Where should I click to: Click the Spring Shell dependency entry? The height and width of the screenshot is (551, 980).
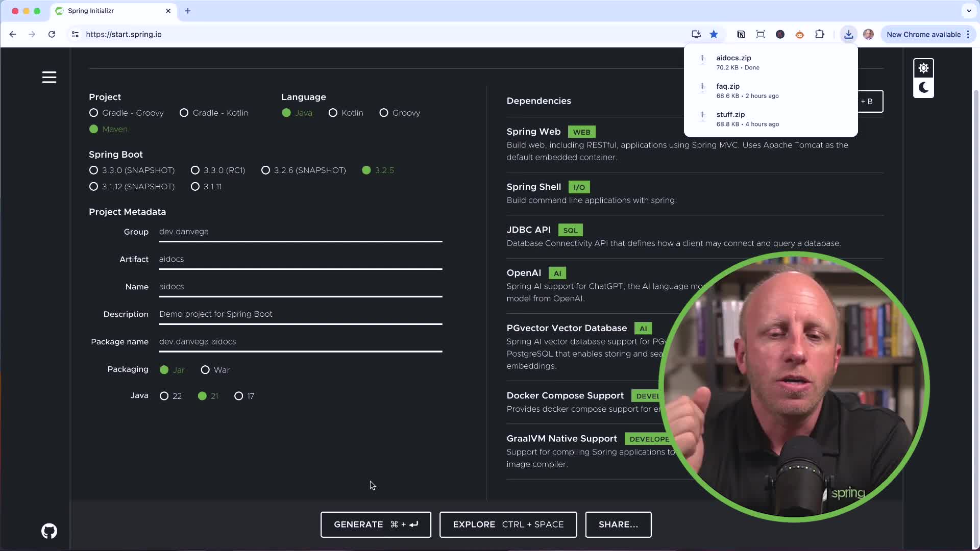[695, 193]
